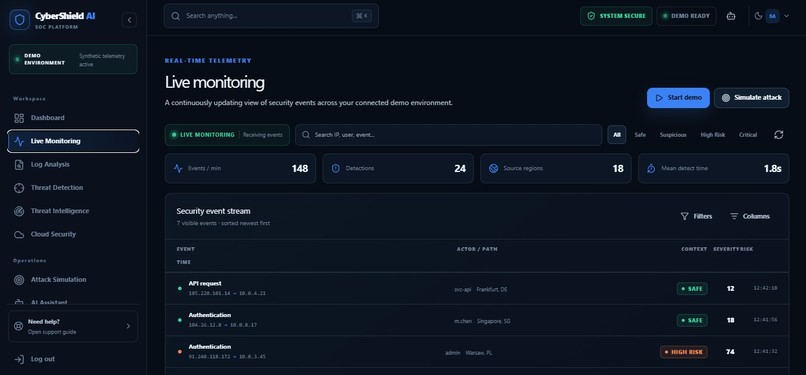Viewport: 806px width, 375px height.
Task: Open the Need help support guide
Action: [73, 326]
